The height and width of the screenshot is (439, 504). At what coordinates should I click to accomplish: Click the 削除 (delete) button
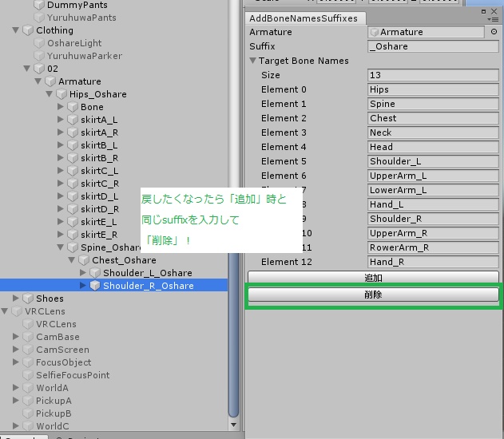coord(373,295)
